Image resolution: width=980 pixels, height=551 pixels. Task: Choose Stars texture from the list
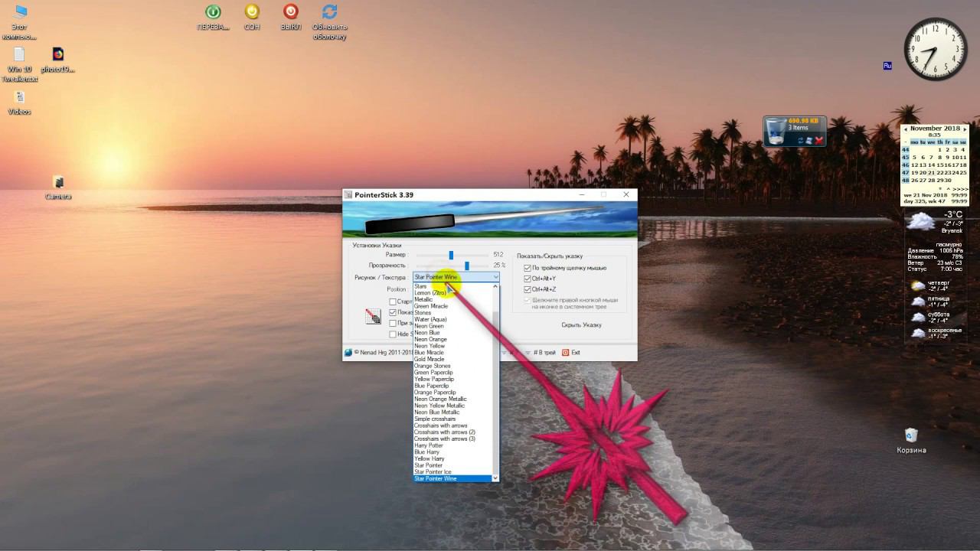click(x=452, y=286)
